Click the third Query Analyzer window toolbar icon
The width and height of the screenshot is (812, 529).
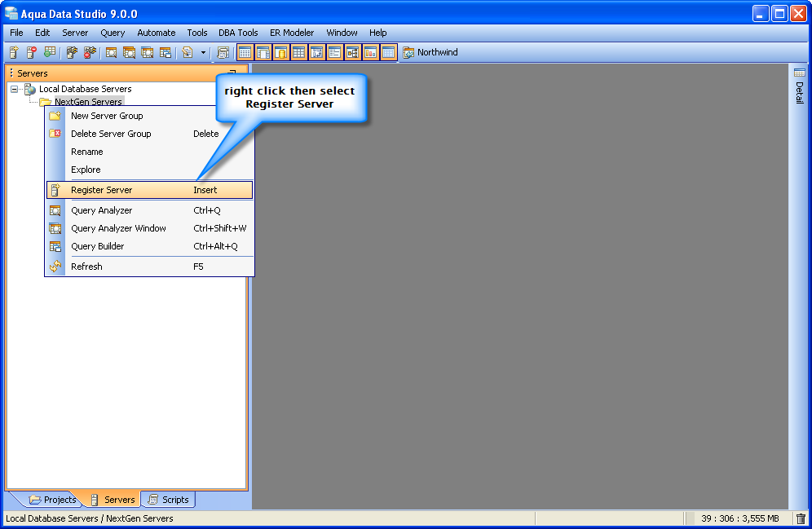147,52
